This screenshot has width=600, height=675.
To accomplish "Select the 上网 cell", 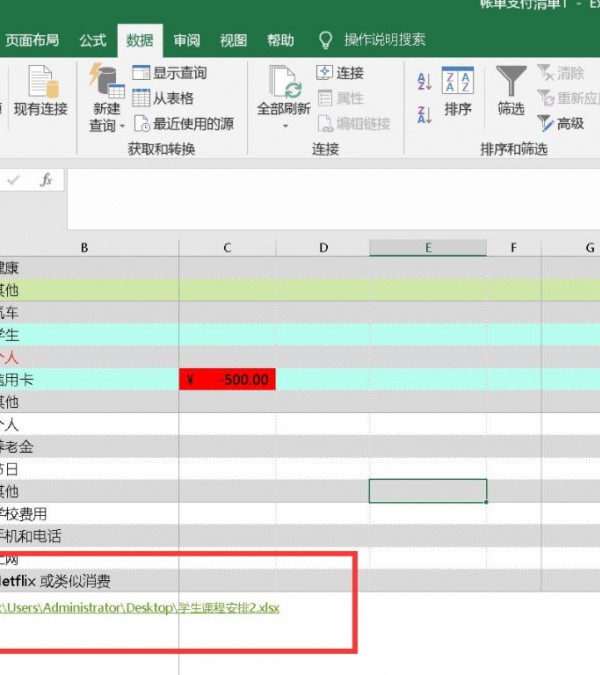I will [89, 558].
